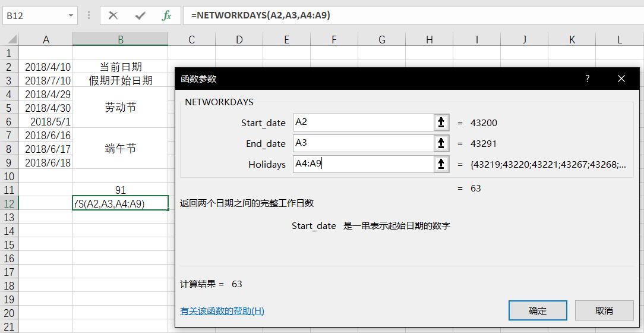The height and width of the screenshot is (333, 644).
Task: Click the 取消 button
Action: (604, 310)
